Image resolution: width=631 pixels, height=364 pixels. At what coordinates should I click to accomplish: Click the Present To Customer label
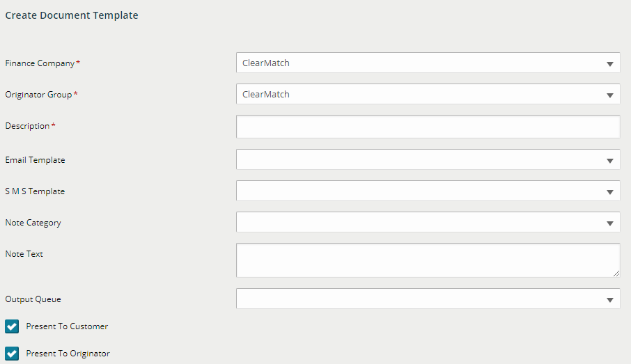click(x=67, y=326)
